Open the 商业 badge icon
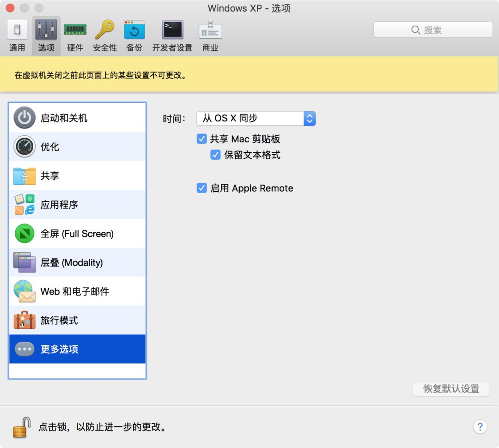 click(x=210, y=30)
